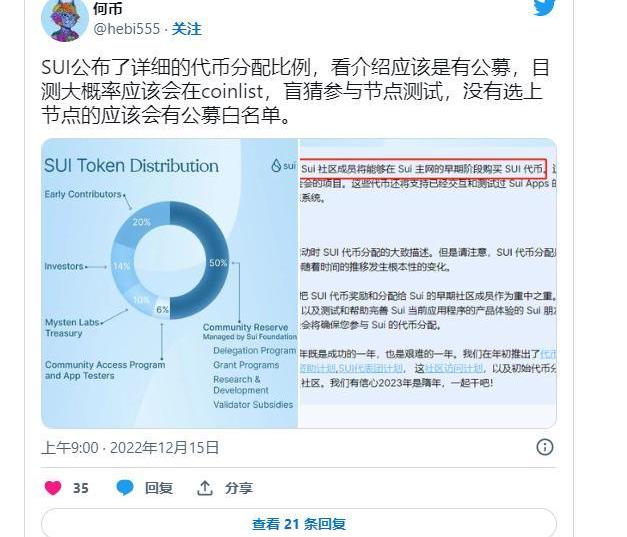Viewport: 627px width, 537px height.
Task: Click the tweet body text about SUI
Action: (x=296, y=92)
